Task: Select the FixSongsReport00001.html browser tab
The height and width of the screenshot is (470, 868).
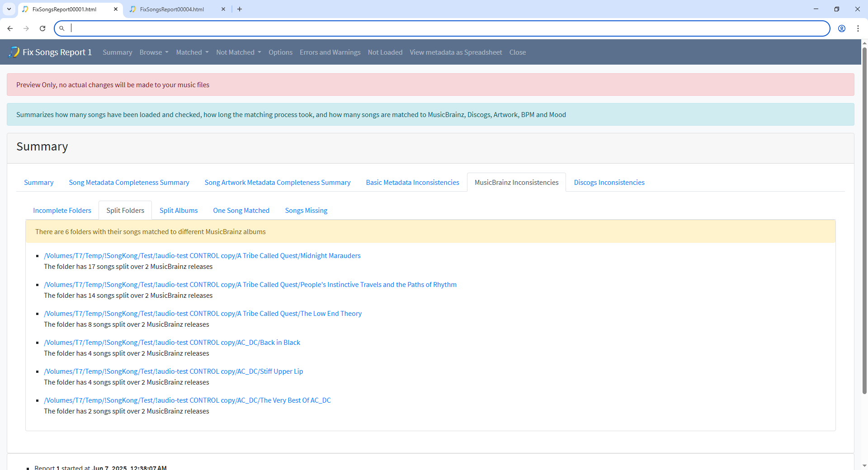Action: (71, 9)
